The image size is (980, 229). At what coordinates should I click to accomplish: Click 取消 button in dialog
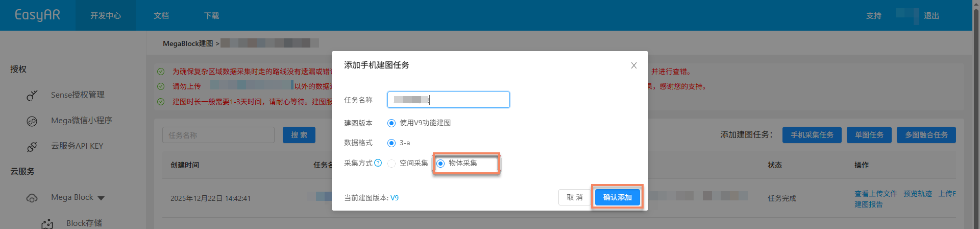[575, 197]
